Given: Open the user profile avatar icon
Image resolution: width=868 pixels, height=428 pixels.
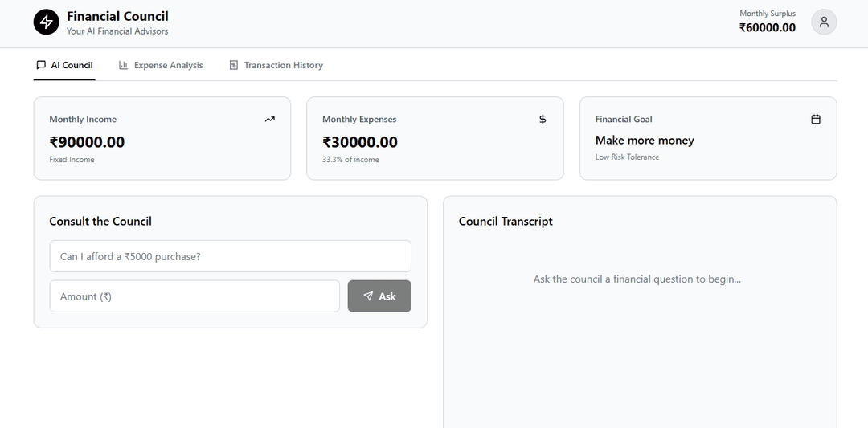Looking at the screenshot, I should pyautogui.click(x=824, y=22).
